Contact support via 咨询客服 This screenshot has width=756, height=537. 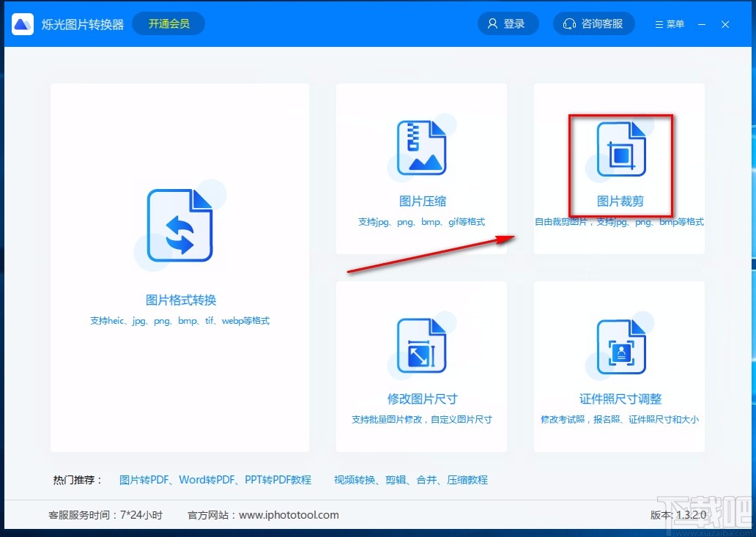(594, 23)
